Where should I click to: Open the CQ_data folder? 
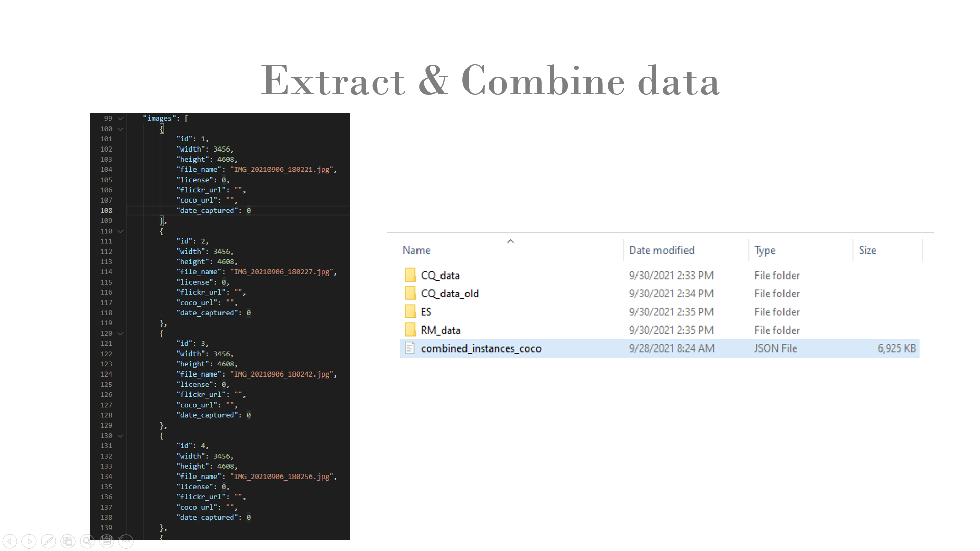click(440, 275)
